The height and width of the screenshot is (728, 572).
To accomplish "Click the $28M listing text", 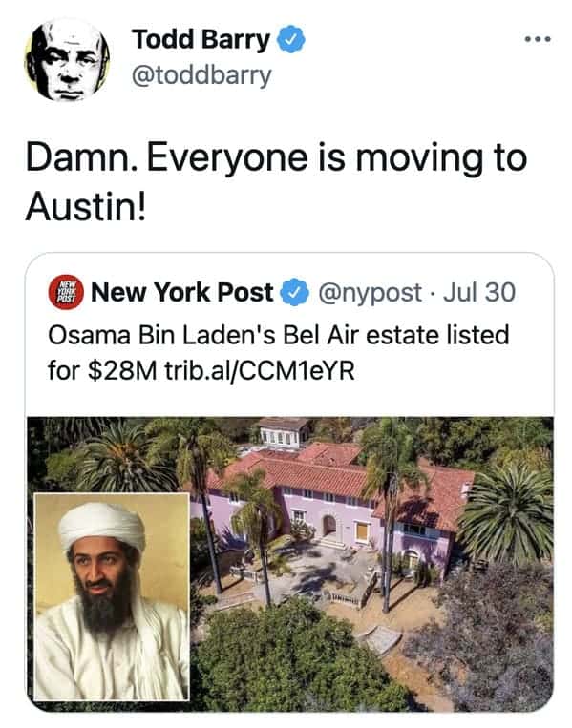I will pos(122,371).
